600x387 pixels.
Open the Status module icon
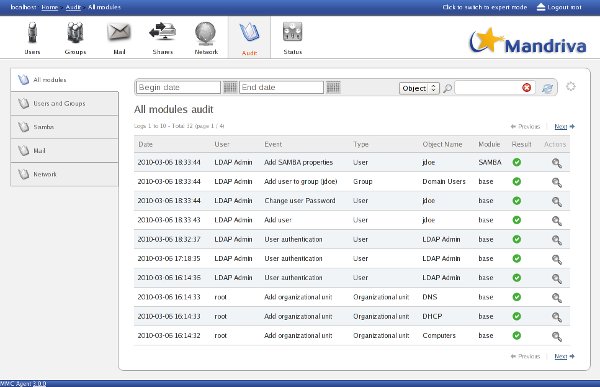(x=292, y=32)
